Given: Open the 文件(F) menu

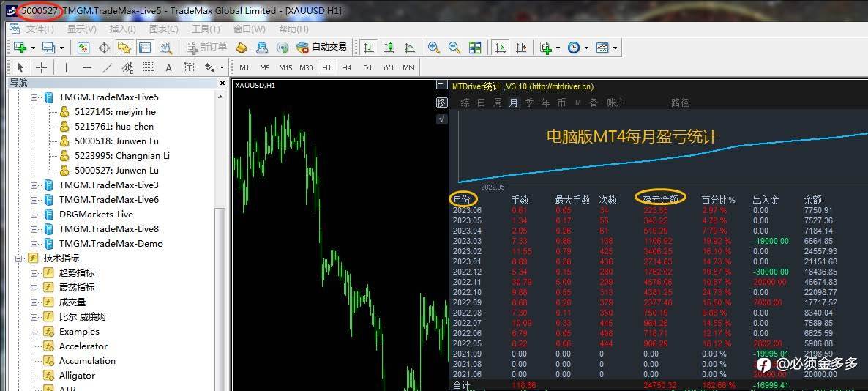Looking at the screenshot, I should point(40,29).
